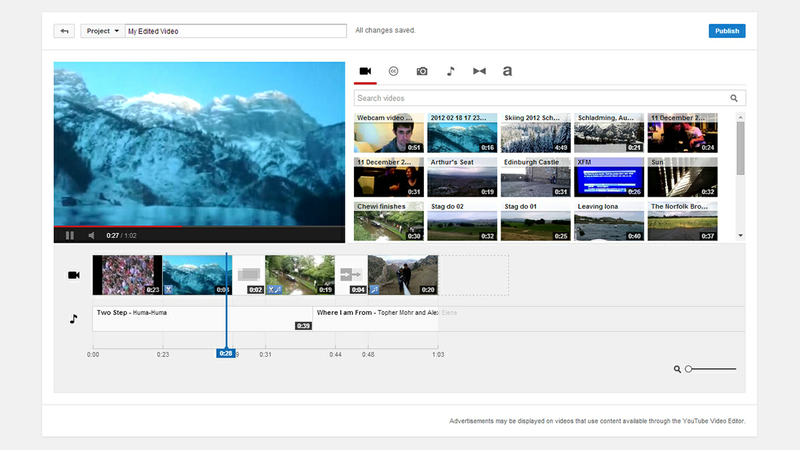This screenshot has width=800, height=450.
Task: Select the Edinburgh Castle video thumbnail
Action: click(535, 177)
